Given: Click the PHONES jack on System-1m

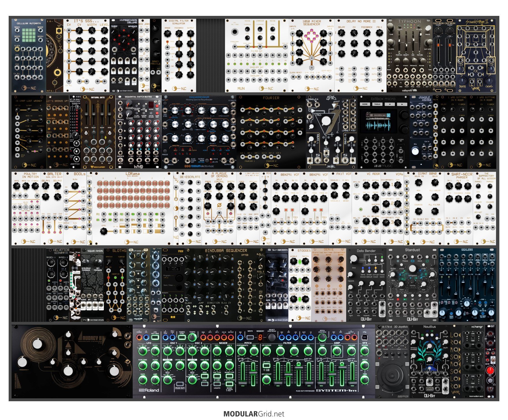Looking at the screenshot, I should tap(139, 337).
